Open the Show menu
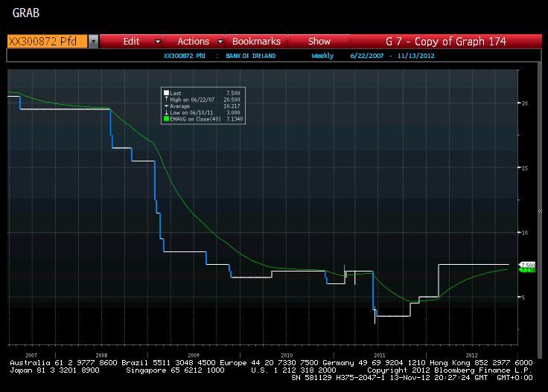Screen dimensions: 548x392 [319, 41]
